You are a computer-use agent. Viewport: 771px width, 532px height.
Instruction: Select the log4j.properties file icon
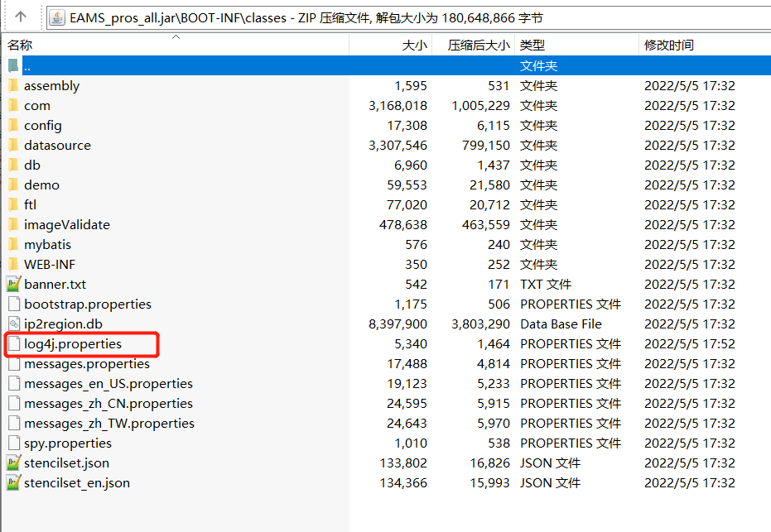click(14, 344)
